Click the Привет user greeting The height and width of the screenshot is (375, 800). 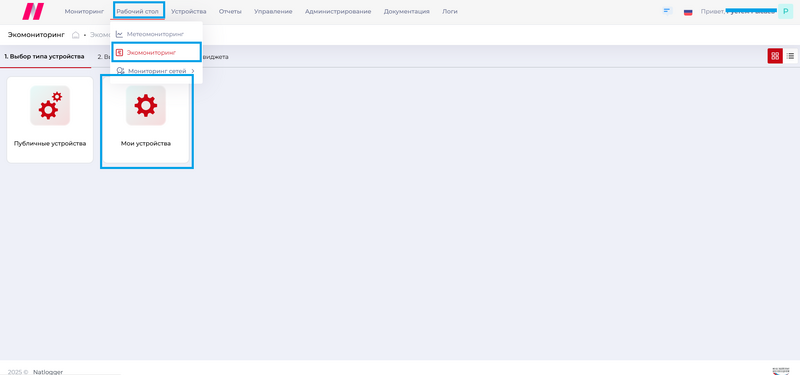pyautogui.click(x=738, y=11)
